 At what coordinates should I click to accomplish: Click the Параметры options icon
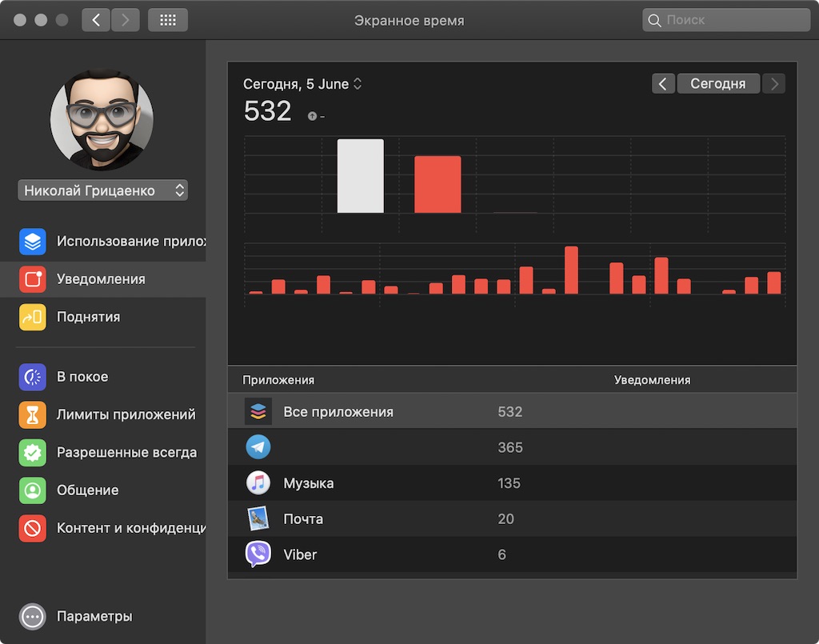(32, 616)
